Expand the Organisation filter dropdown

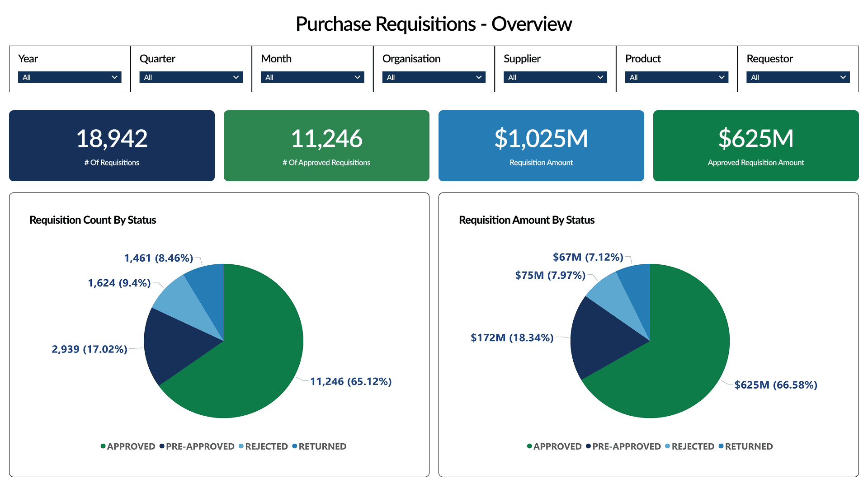(x=434, y=77)
